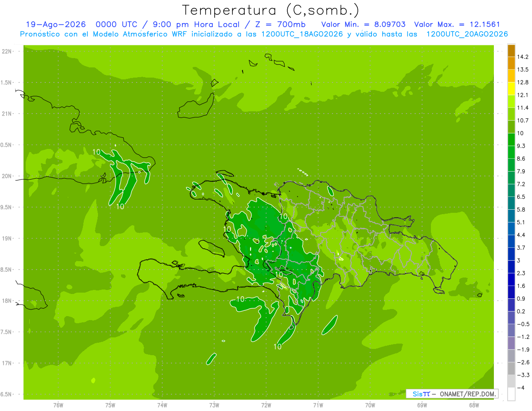This screenshot has height=411, width=532.
Task: Click the '0.2' color scale label
Action: pos(521,311)
